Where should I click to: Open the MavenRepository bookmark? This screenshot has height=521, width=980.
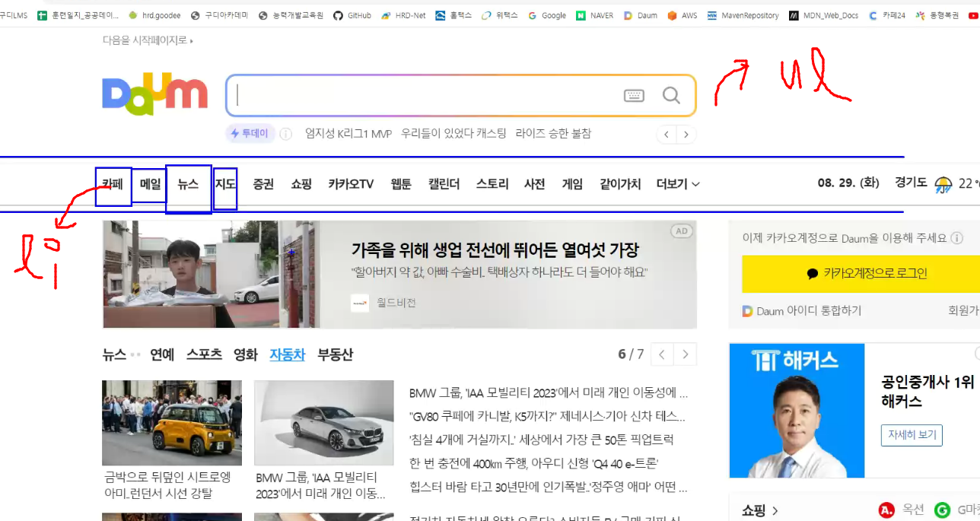(743, 15)
